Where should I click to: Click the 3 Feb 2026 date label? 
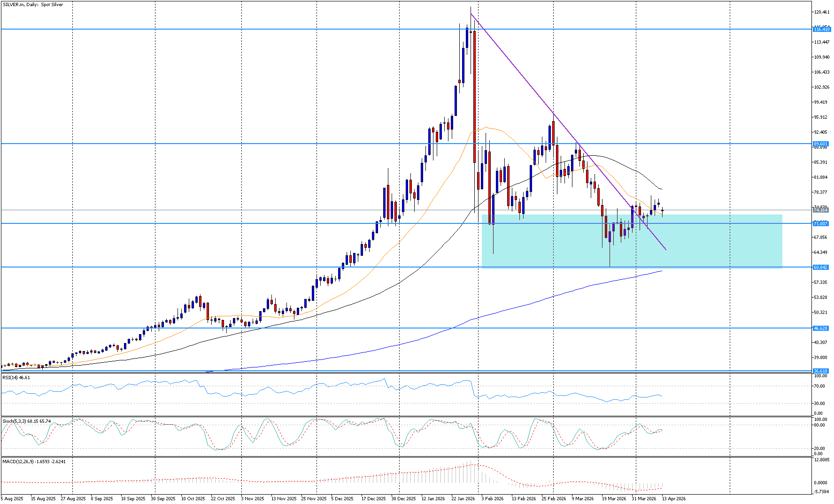493,499
